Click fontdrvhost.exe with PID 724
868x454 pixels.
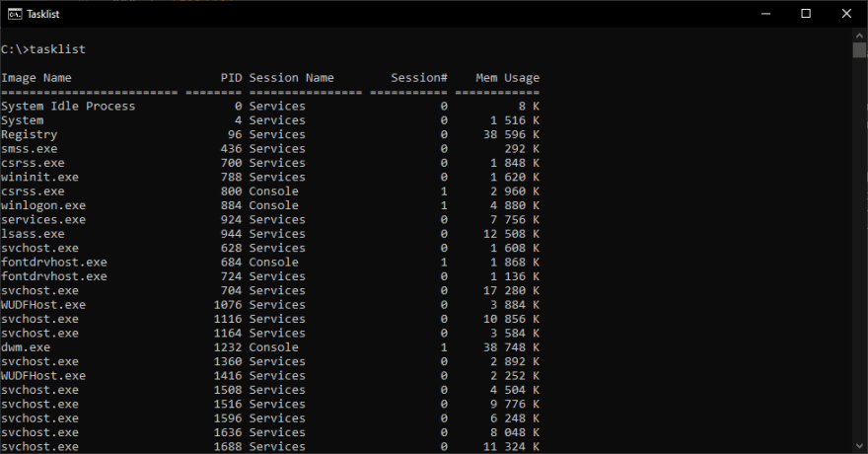[54, 276]
